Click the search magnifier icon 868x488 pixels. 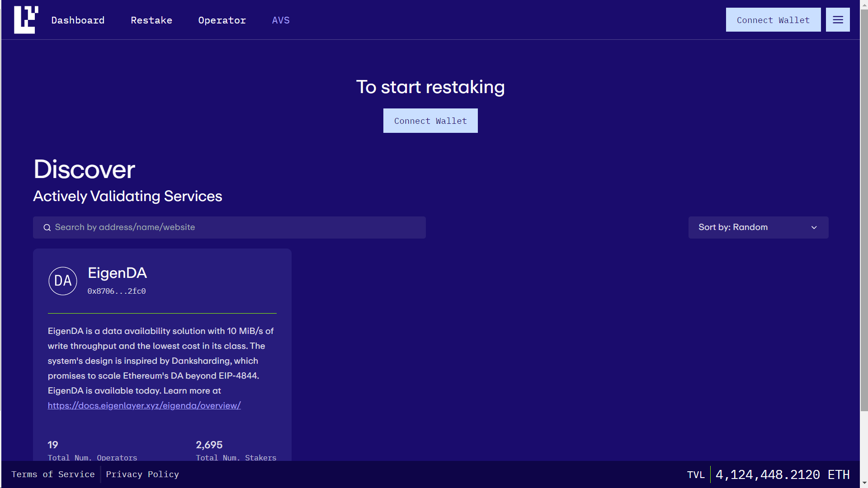47,227
